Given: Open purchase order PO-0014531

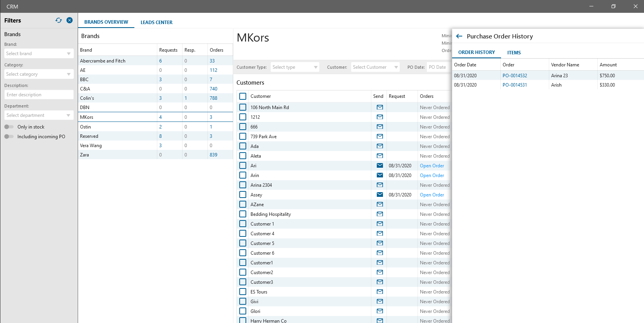Looking at the screenshot, I should pos(515,85).
